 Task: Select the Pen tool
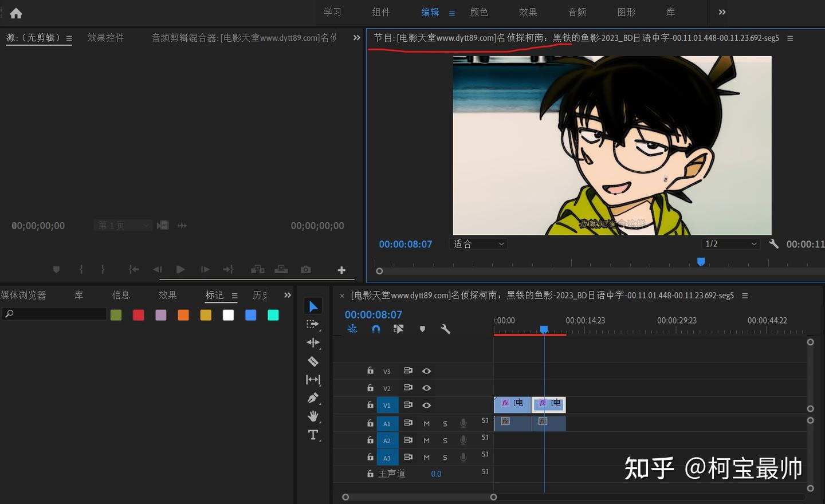click(x=313, y=398)
